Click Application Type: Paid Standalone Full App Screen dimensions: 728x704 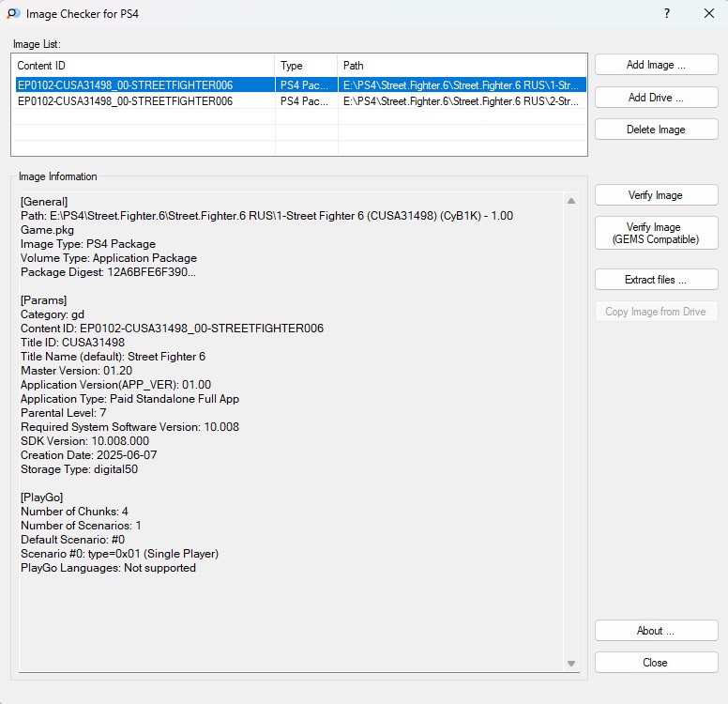(x=130, y=399)
